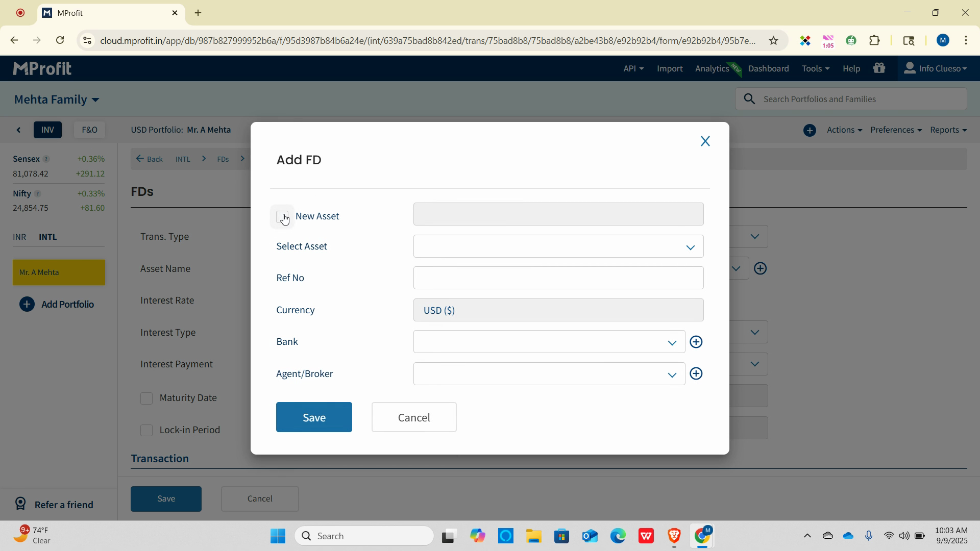Go Back in breadcrumb

click(x=150, y=159)
